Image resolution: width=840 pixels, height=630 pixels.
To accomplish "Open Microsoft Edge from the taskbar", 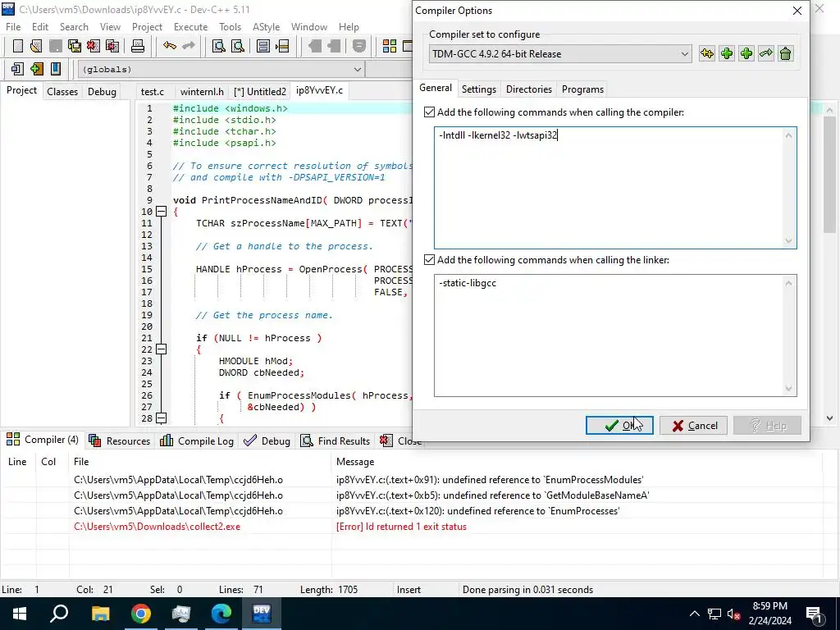I will 221,614.
